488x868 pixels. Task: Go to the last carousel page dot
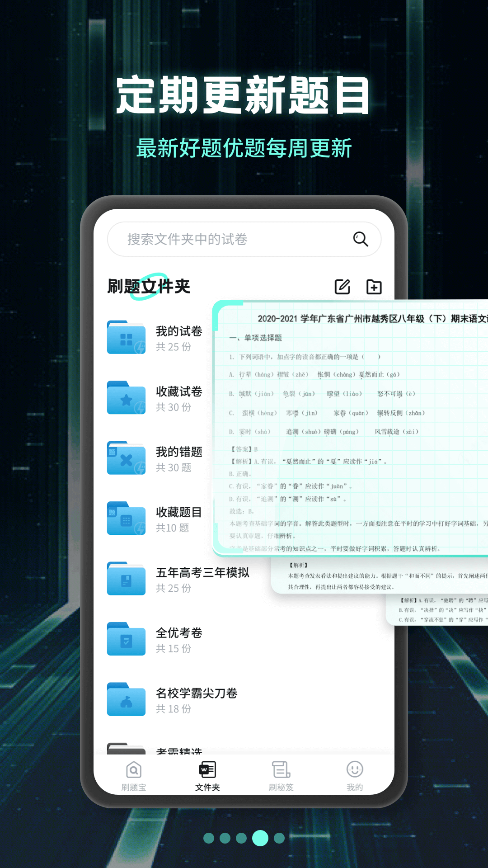click(279, 838)
